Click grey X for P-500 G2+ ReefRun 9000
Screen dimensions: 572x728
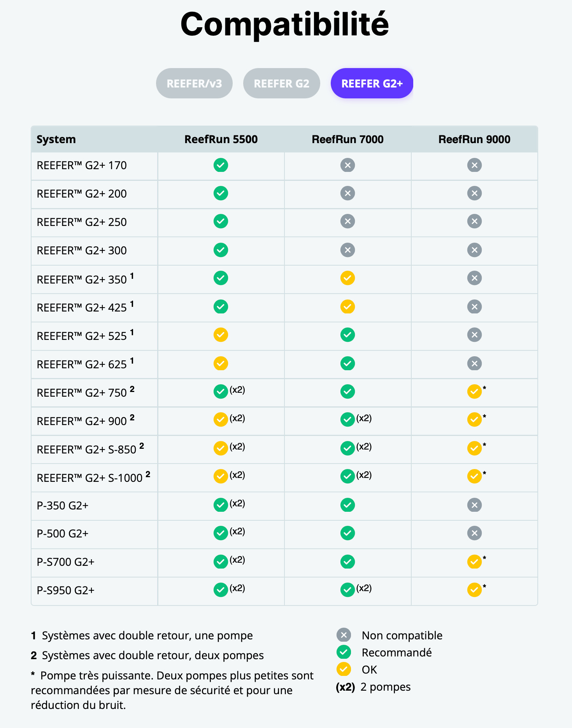pyautogui.click(x=474, y=533)
